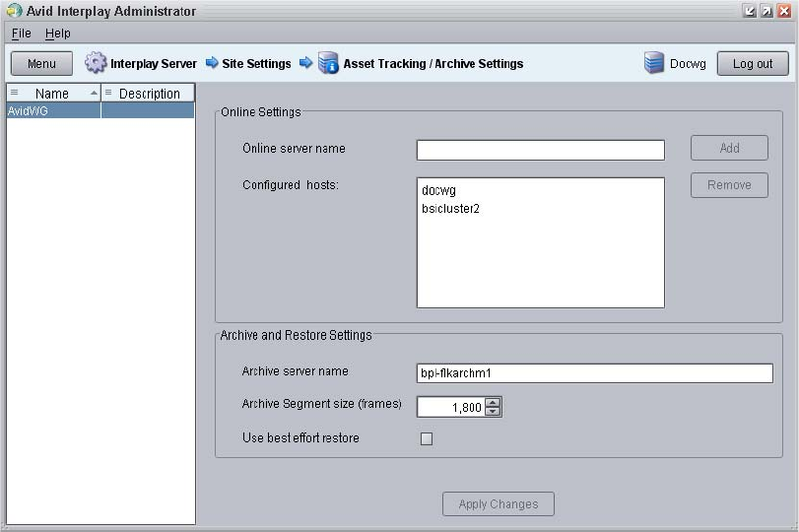The height and width of the screenshot is (532, 799).
Task: Maximize the window with title bar button
Action: (x=766, y=11)
